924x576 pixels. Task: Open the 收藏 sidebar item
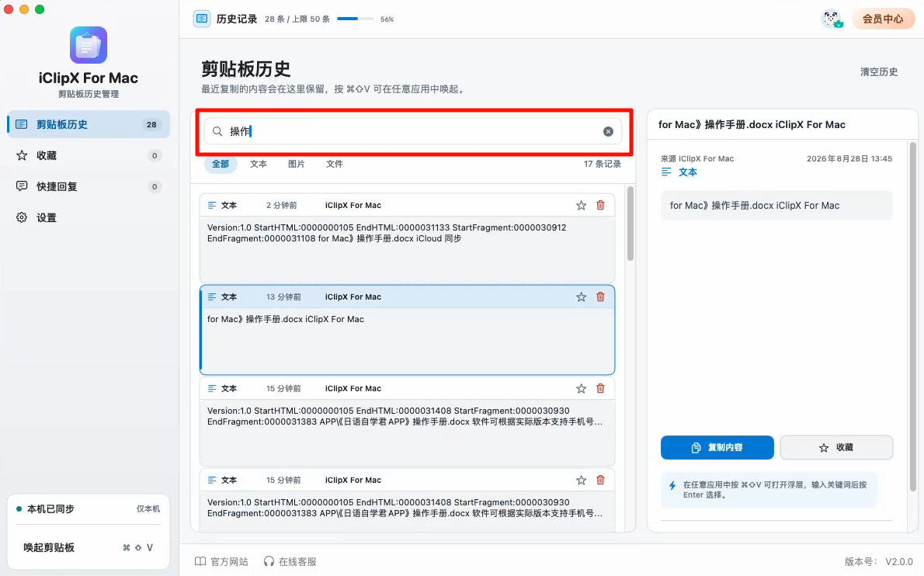[89, 155]
